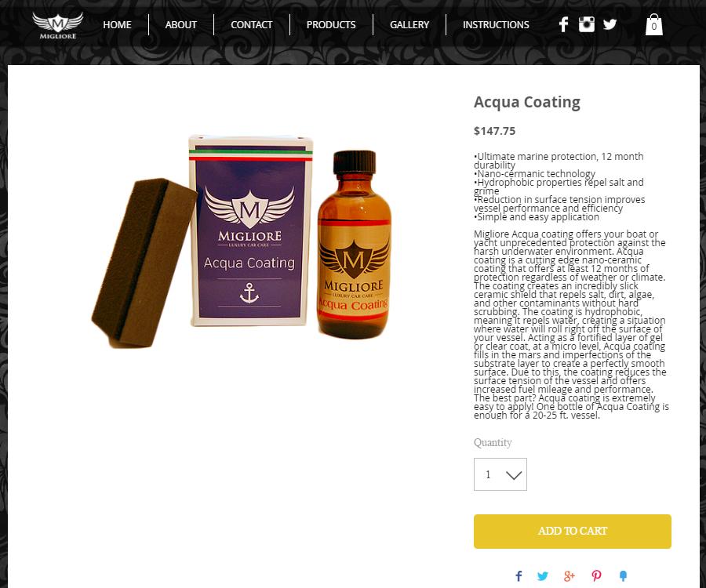Screen dimensions: 706x588
Task: Open the Twitter bird icon in header
Action: point(610,24)
